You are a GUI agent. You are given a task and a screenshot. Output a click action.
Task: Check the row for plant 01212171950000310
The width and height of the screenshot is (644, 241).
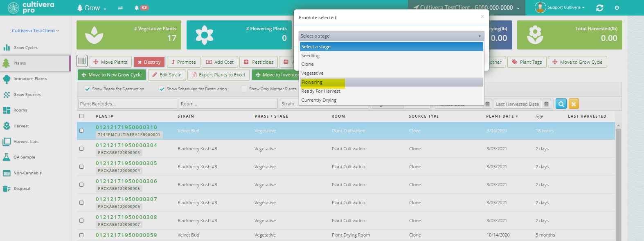coord(81,131)
